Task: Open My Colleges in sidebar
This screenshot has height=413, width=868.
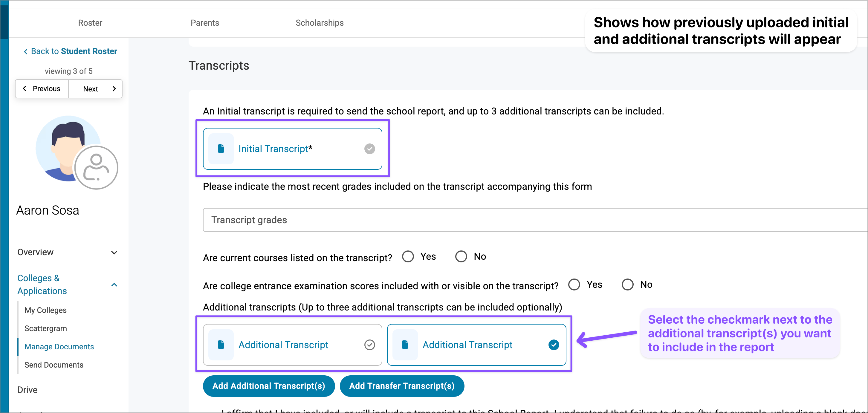Action: (45, 310)
